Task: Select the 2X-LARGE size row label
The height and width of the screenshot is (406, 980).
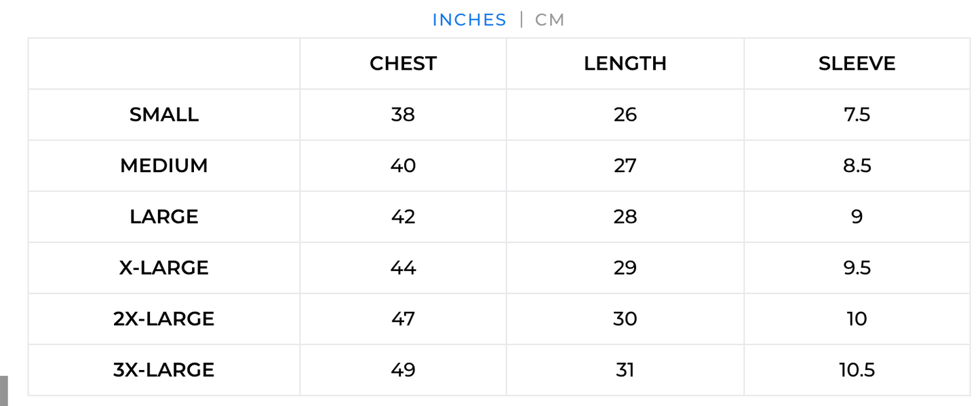Action: 164,319
